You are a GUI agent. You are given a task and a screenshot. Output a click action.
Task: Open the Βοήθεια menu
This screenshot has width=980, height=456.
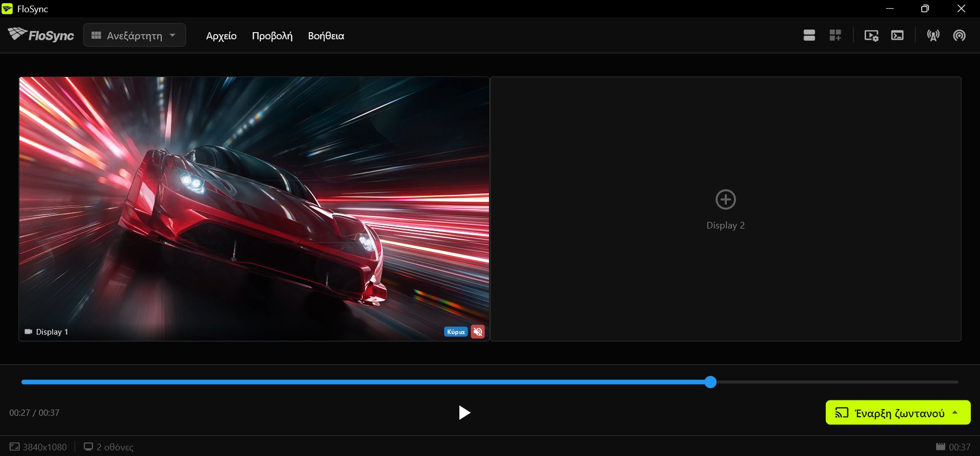[326, 36]
